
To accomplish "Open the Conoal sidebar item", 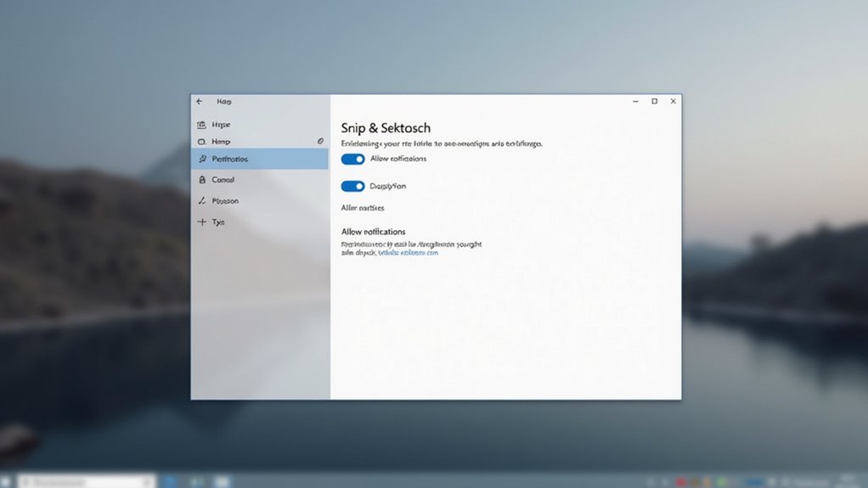I will click(x=259, y=180).
